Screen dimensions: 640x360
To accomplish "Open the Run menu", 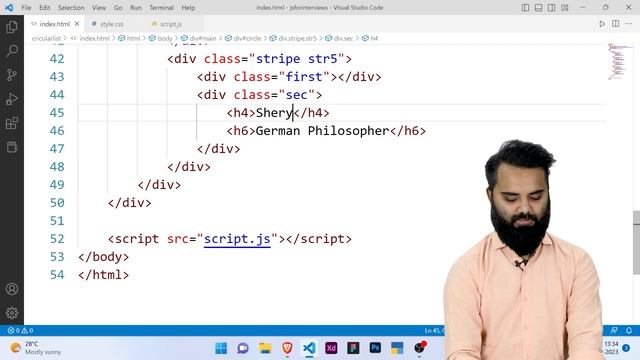I will point(136,8).
